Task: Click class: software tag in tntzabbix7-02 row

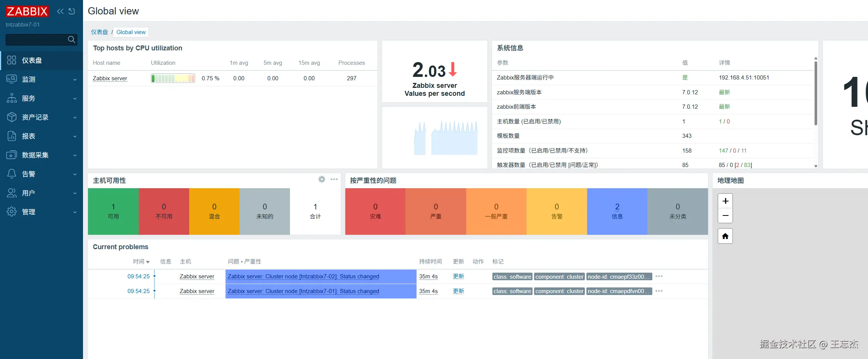Action: click(512, 277)
